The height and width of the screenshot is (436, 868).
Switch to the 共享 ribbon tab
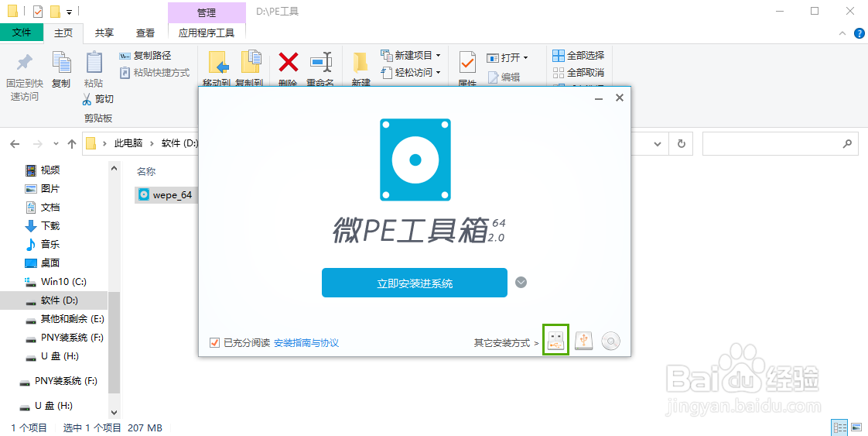(104, 33)
